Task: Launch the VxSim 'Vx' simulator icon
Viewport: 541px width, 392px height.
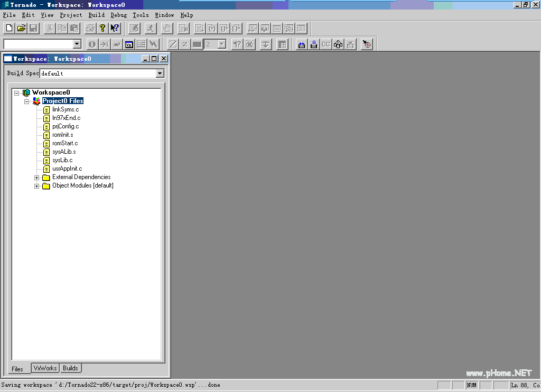Action: coord(129,44)
